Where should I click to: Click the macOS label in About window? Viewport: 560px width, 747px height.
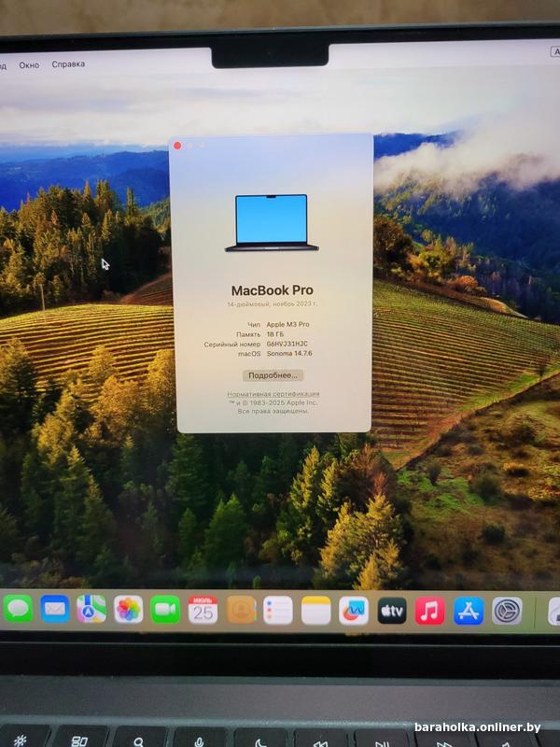(249, 354)
